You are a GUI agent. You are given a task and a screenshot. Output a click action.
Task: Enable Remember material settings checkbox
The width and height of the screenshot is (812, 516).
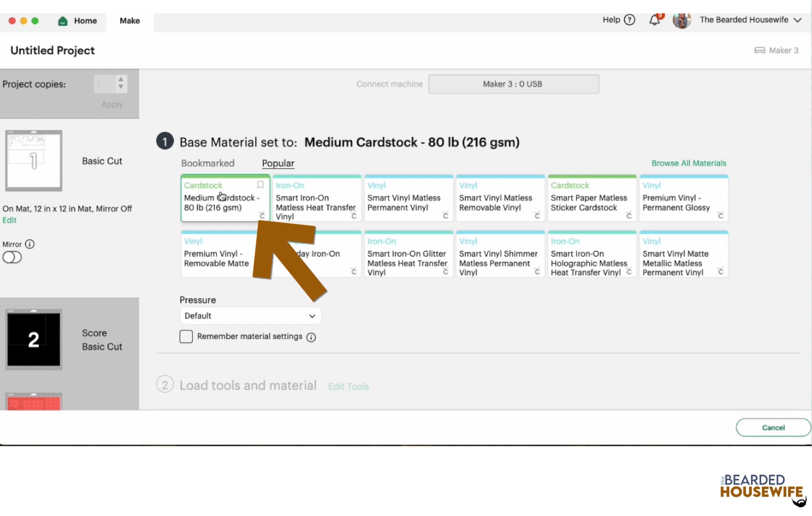pyautogui.click(x=186, y=336)
